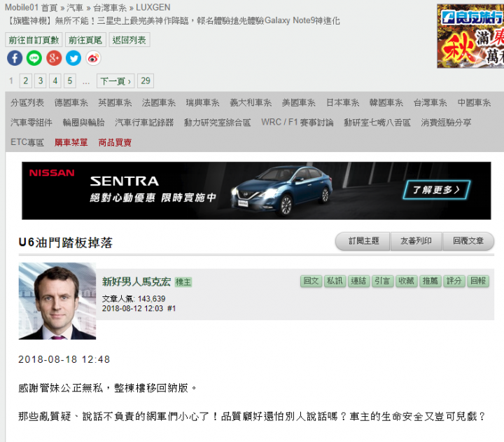Click the 前往自訂頁數 button
Viewport: 504px width, 442px height.
click(34, 40)
